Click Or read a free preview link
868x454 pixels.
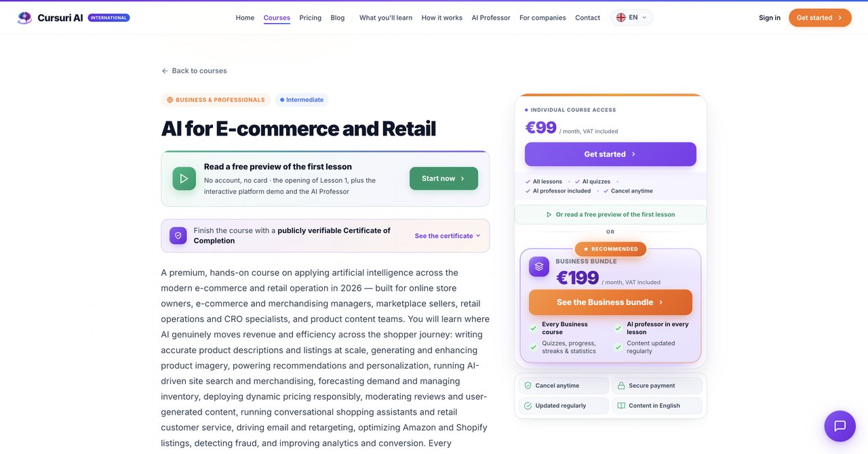click(x=610, y=215)
